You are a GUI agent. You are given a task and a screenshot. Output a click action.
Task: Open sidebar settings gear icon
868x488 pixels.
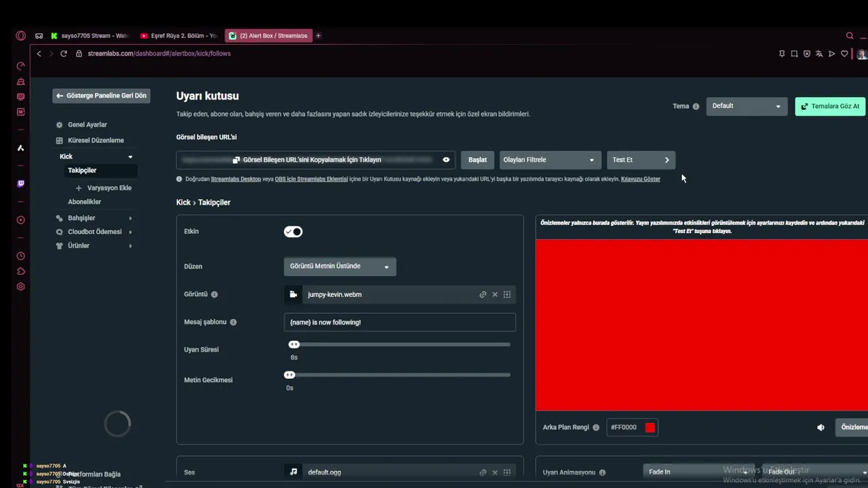click(20, 287)
